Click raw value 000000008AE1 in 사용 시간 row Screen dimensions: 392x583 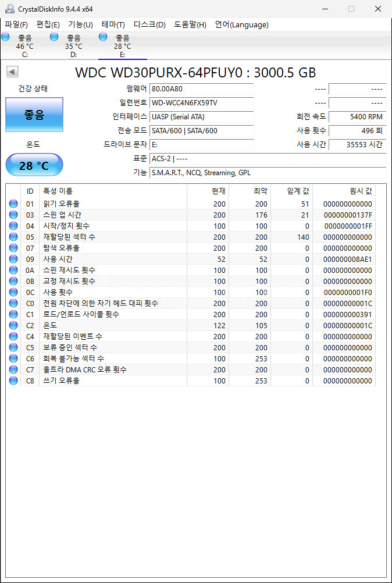pyautogui.click(x=348, y=259)
